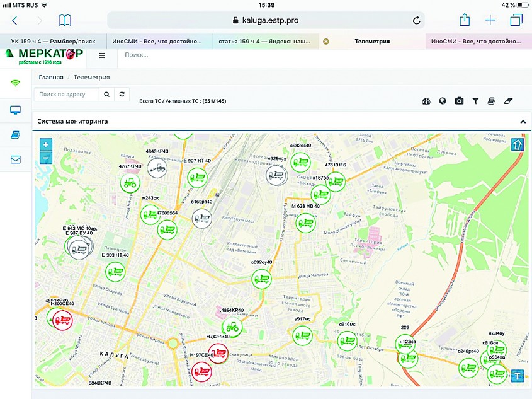
Task: Zoom out the map with minus button
Action: [x=45, y=158]
